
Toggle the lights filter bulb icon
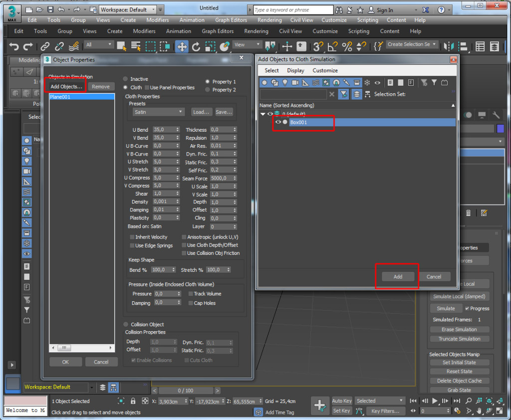[x=285, y=82]
